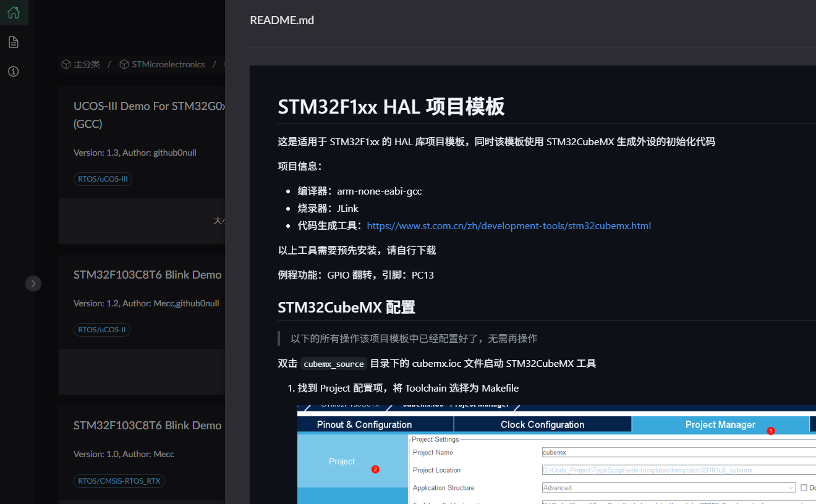Select Clock Configuration tab in the image
The image size is (816, 504).
pos(543,424)
